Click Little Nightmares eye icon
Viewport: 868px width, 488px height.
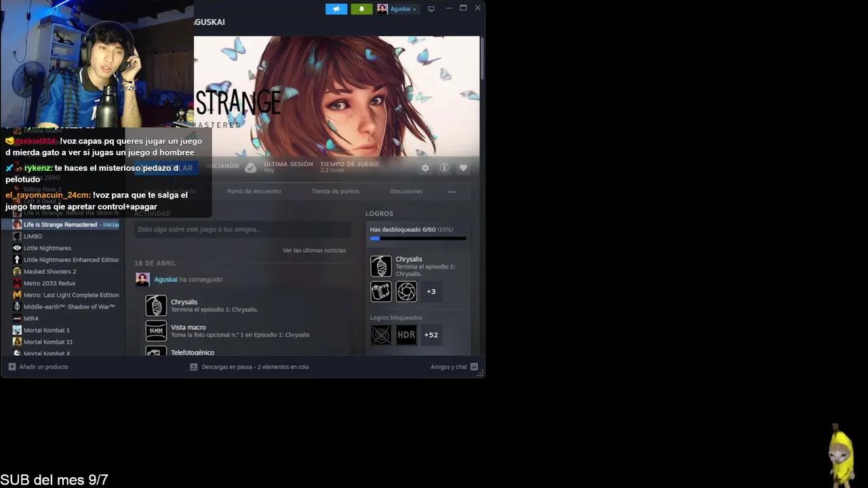click(17, 248)
